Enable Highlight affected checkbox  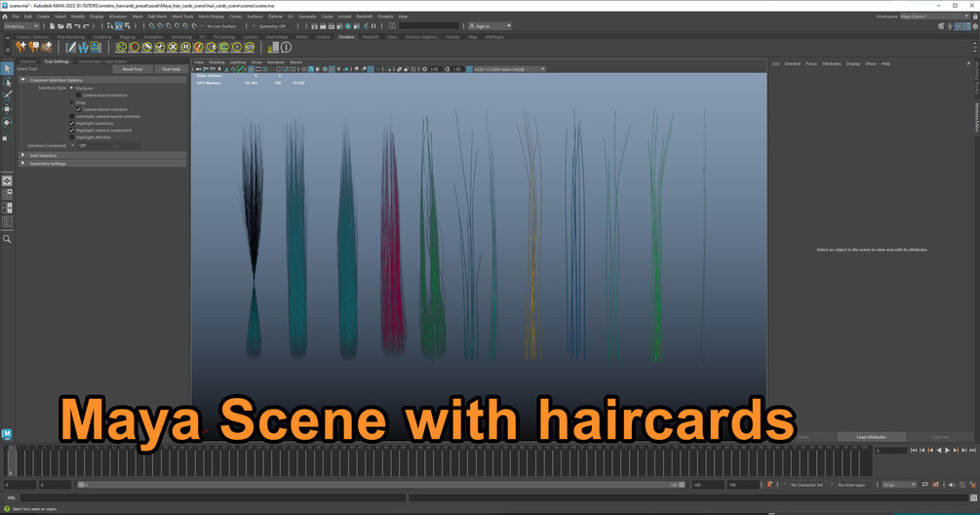pyautogui.click(x=72, y=137)
